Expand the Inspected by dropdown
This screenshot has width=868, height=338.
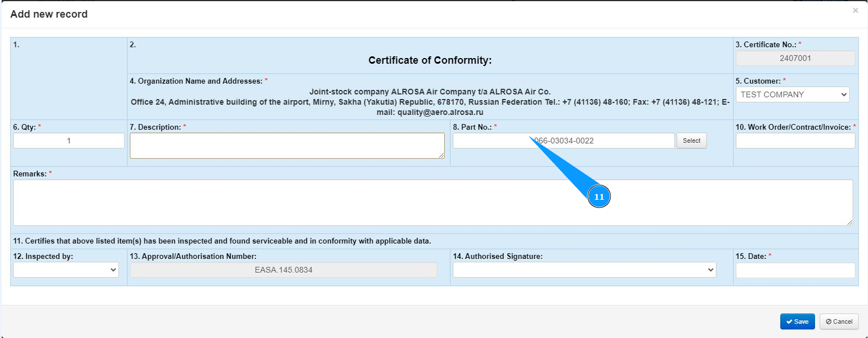click(x=65, y=270)
